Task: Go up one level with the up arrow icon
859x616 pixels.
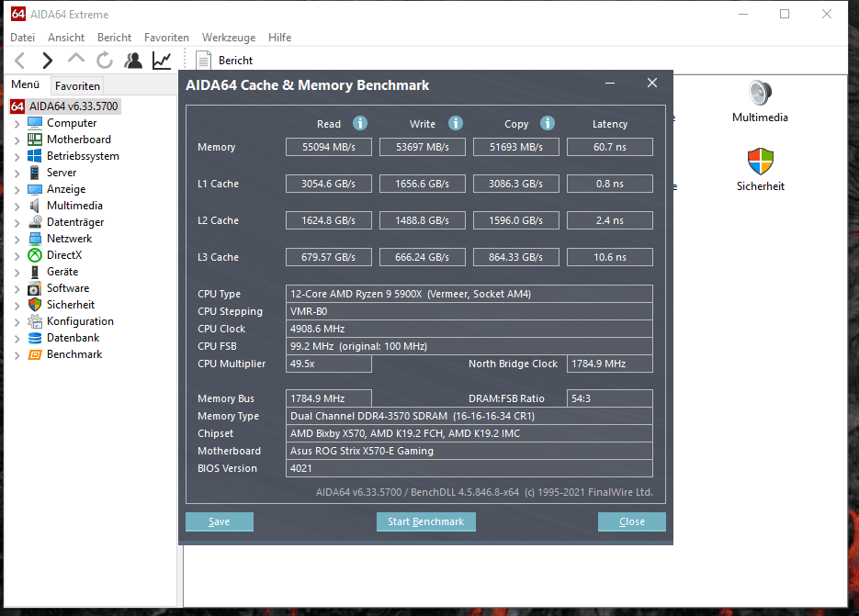Action: click(x=76, y=59)
